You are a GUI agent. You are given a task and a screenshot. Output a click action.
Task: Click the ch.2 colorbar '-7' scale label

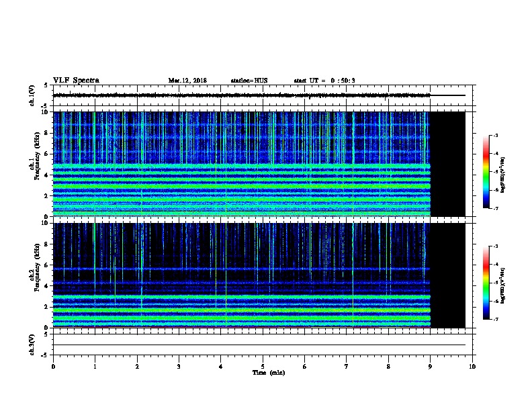click(495, 320)
